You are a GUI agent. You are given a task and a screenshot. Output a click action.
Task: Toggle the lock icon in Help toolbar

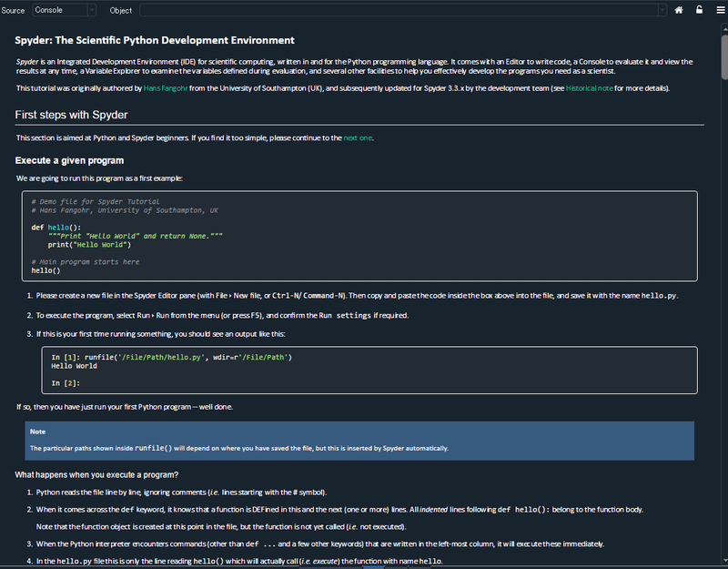[699, 10]
